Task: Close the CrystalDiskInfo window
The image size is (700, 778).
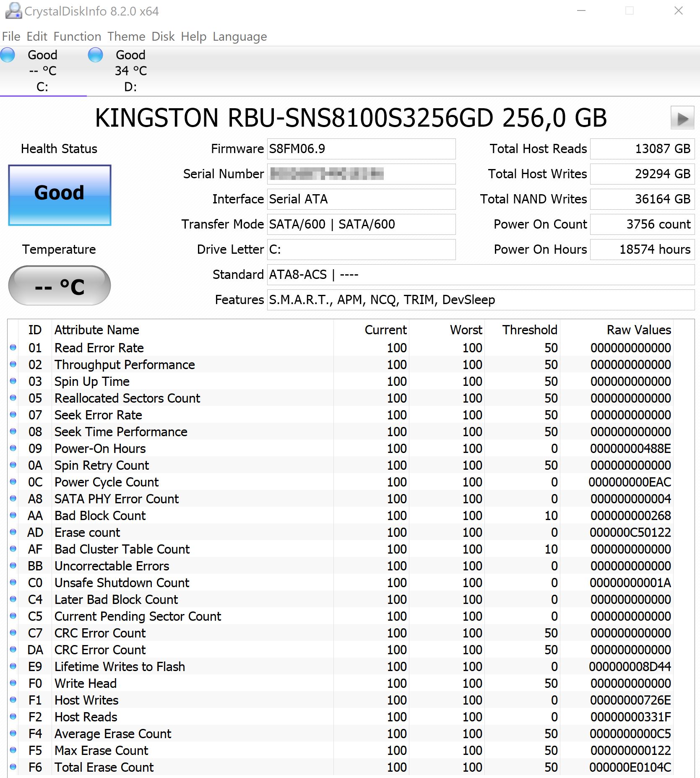Action: (679, 11)
